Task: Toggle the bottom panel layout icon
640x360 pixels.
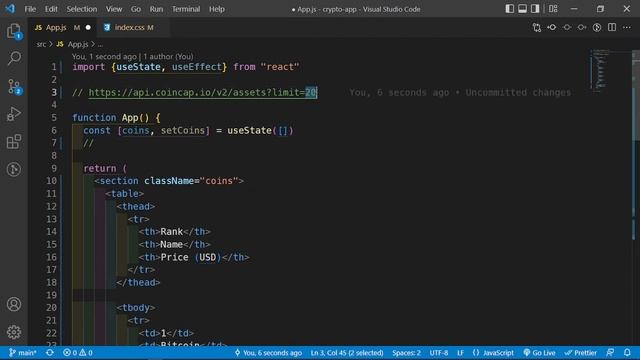Action: tap(522, 9)
